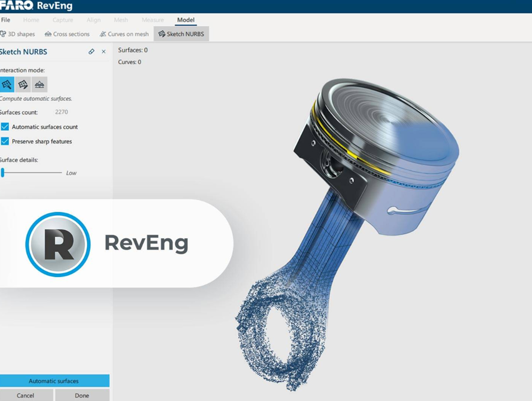The width and height of the screenshot is (532, 401).
Task: Click the round RevEng logo badge
Action: pyautogui.click(x=58, y=244)
